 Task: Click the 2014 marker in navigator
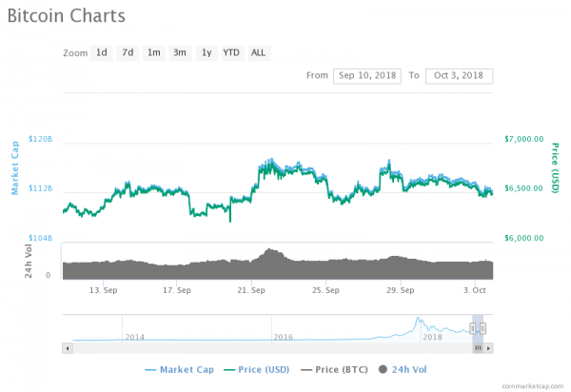(135, 337)
